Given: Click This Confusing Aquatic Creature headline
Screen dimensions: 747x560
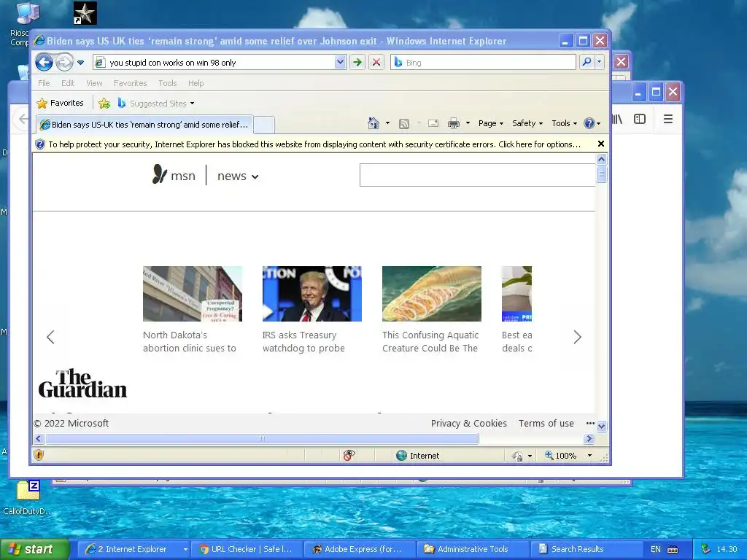Looking at the screenshot, I should [x=430, y=341].
